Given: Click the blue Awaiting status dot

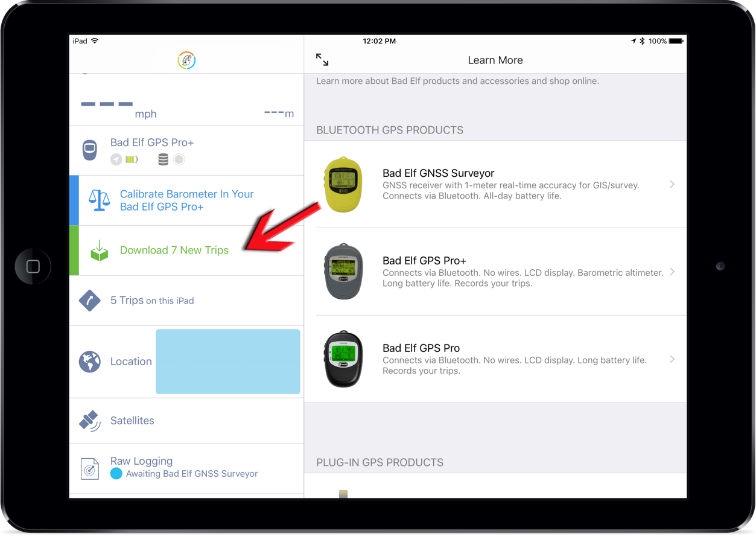Looking at the screenshot, I should pos(116,474).
